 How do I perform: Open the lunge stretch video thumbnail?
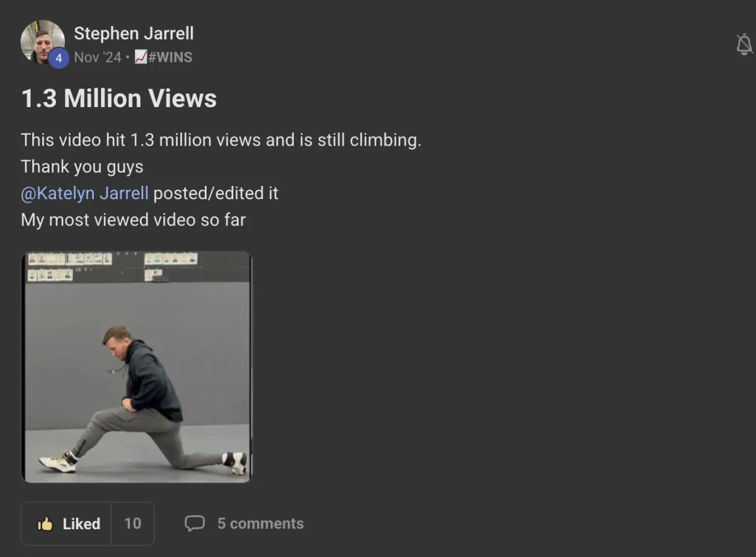click(x=137, y=367)
